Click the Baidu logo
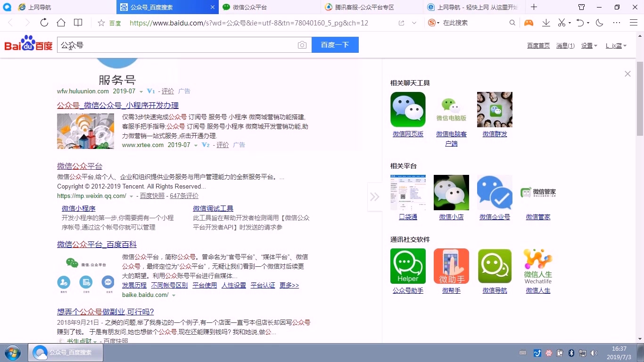The image size is (644, 362). point(28,43)
